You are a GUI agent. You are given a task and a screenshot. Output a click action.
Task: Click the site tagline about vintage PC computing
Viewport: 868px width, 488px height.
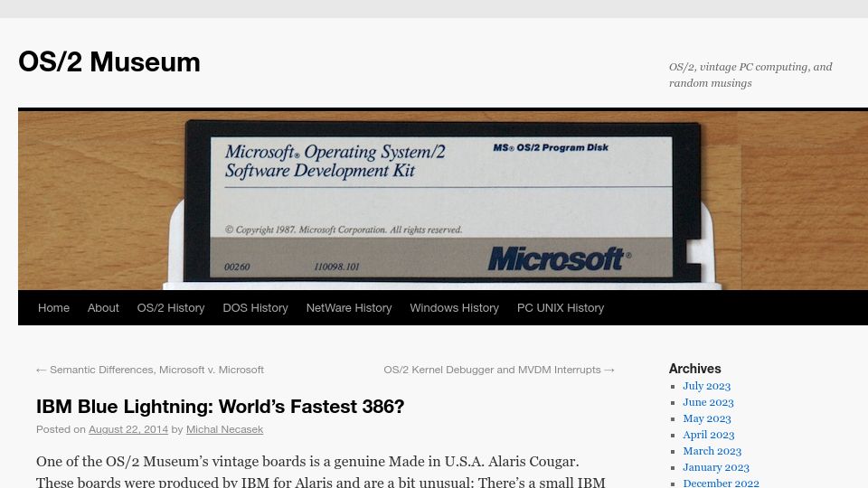[x=750, y=75]
